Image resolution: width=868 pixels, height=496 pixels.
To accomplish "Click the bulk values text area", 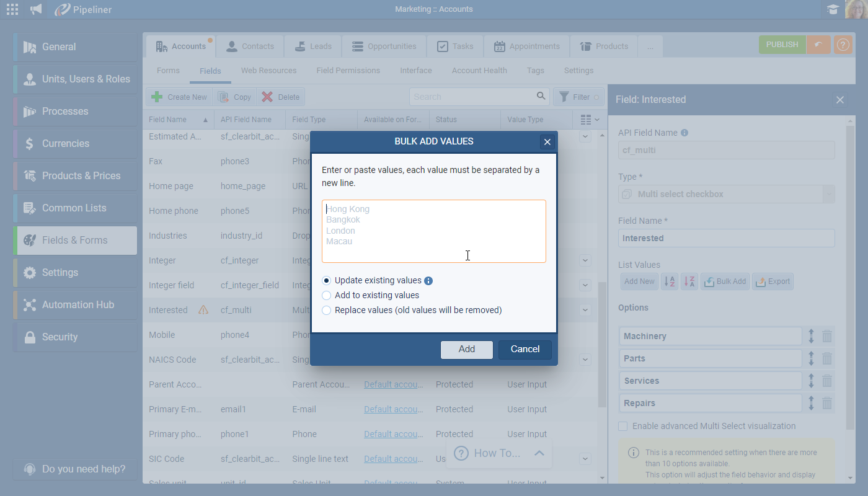I will pos(433,231).
